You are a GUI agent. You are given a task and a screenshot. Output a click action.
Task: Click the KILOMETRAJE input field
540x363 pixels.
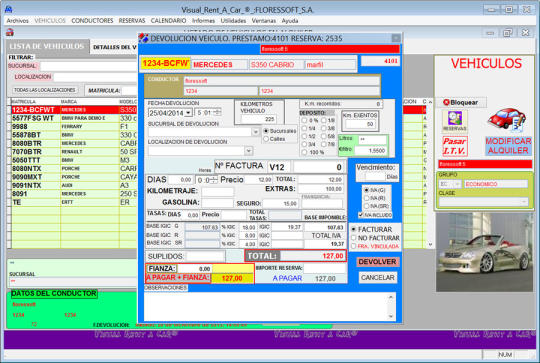[218, 191]
